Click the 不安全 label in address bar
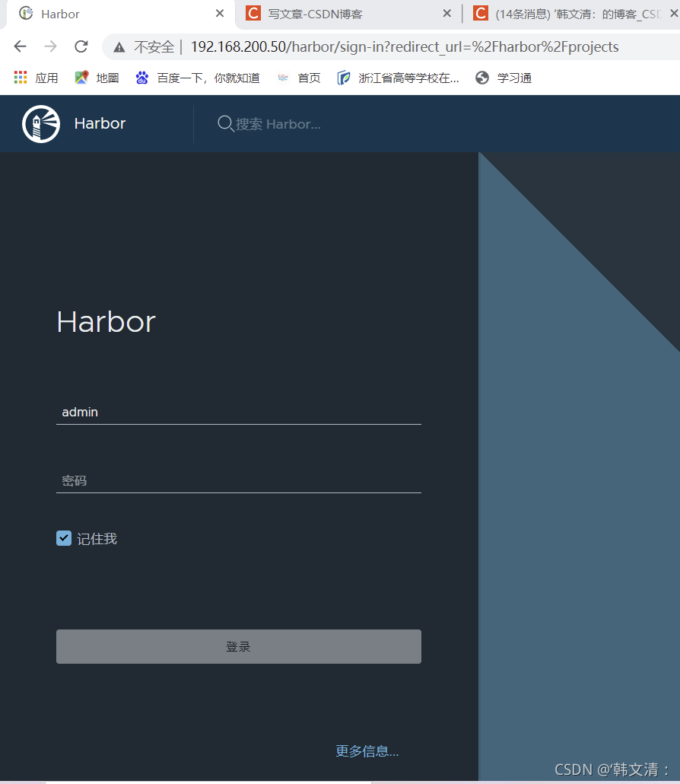This screenshot has height=784, width=680. (x=154, y=47)
